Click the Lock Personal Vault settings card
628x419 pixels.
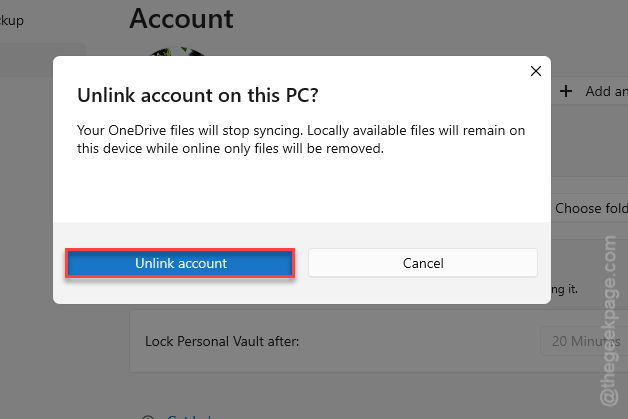click(378, 341)
